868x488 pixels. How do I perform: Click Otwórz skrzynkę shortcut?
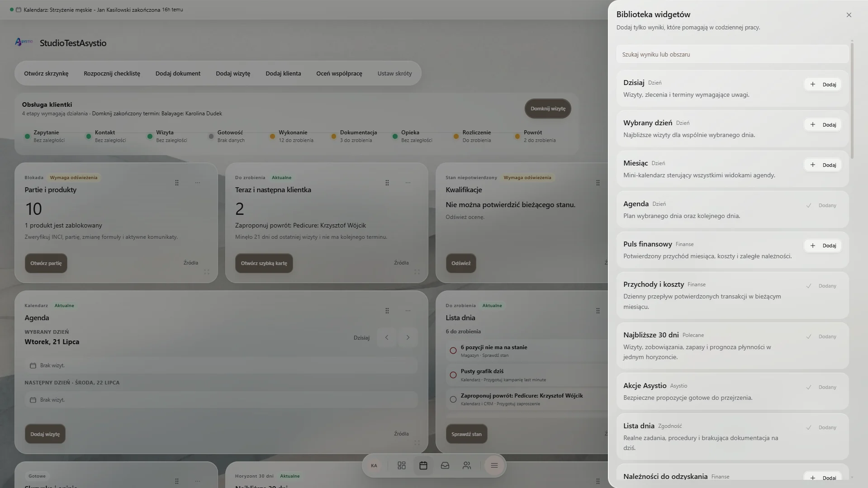pos(46,73)
